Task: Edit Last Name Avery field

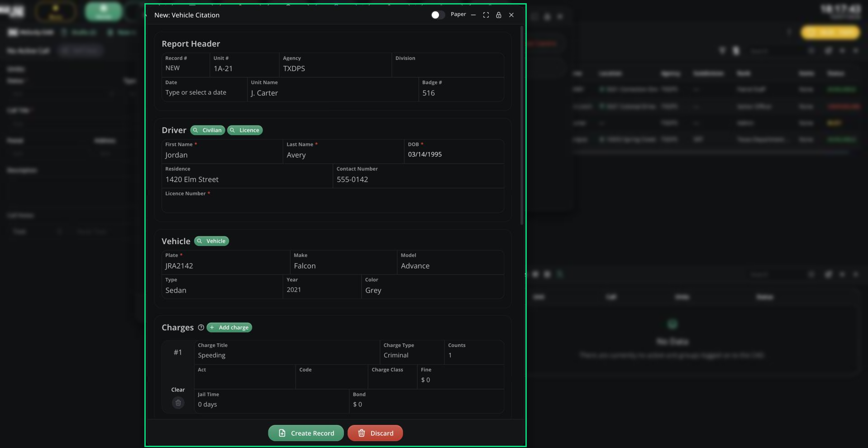Action: coord(343,151)
